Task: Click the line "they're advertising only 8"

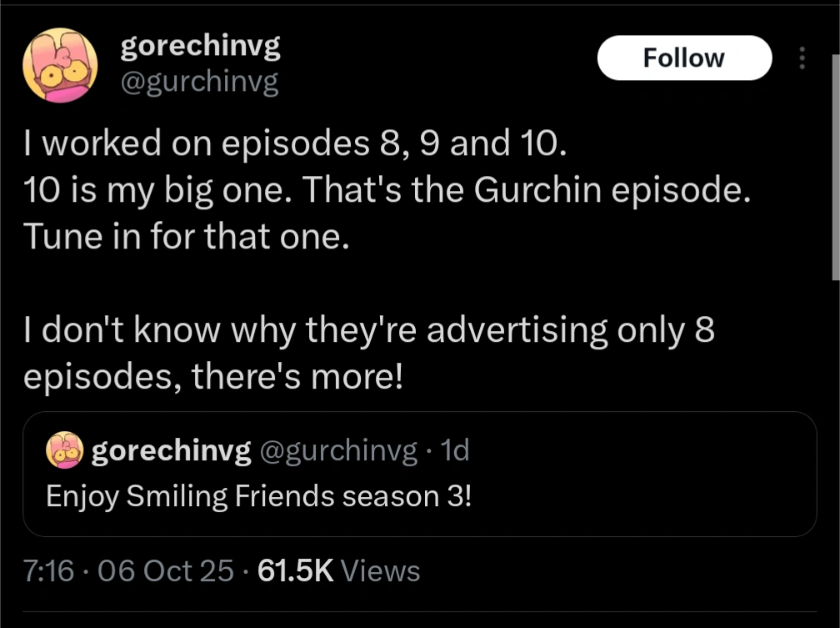Action: [x=370, y=331]
